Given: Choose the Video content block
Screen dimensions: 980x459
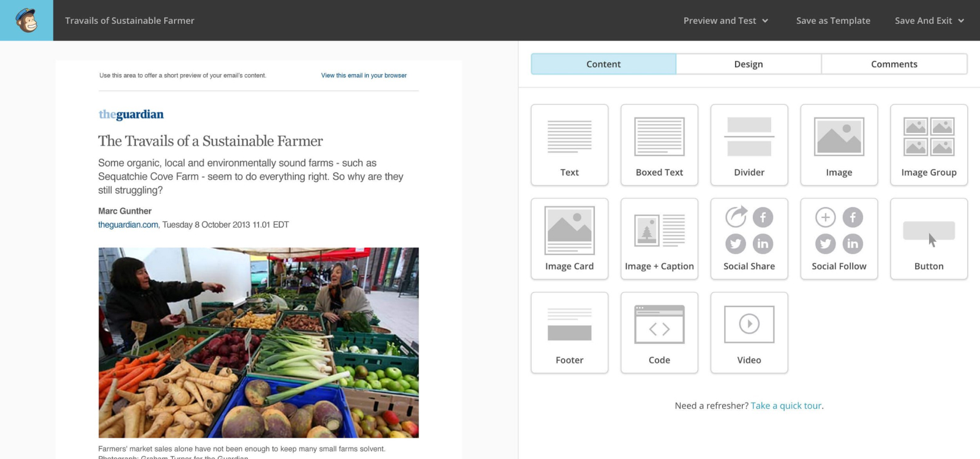Looking at the screenshot, I should pos(749,332).
